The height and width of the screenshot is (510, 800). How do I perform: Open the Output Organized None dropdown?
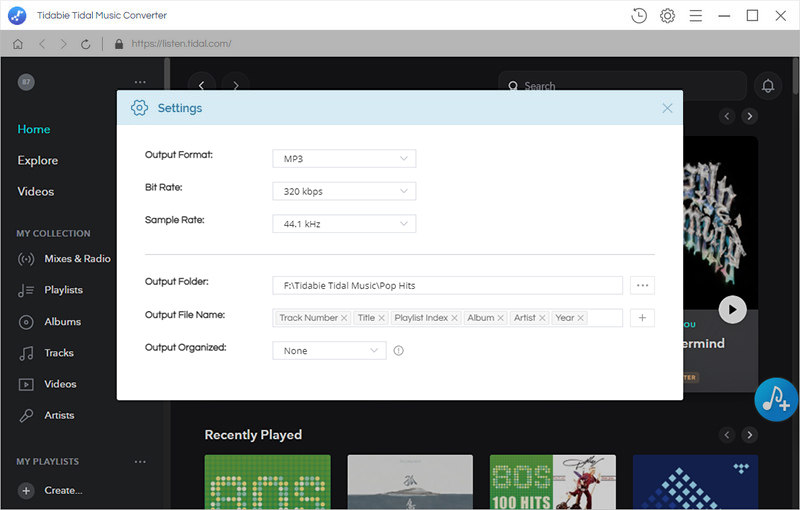tap(329, 351)
